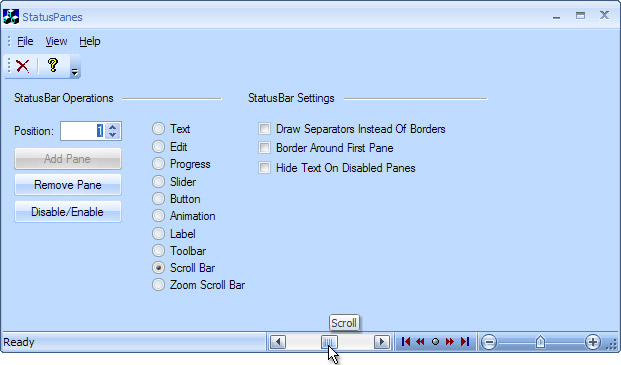Increase Position with the up spinner arrow

point(113,127)
